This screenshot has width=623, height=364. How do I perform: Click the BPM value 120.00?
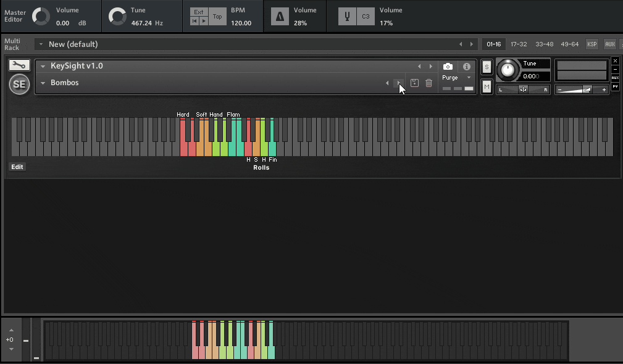click(x=241, y=23)
